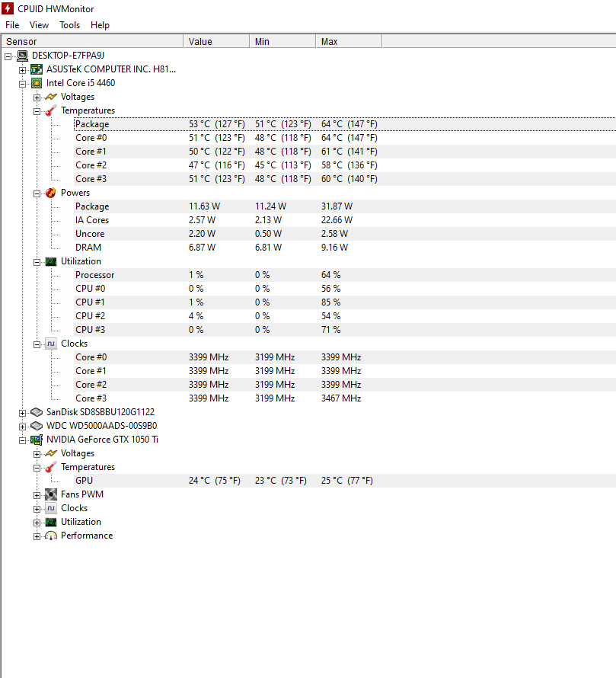Screen dimensions: 616x678
Task: Collapse the CPU Temperatures section
Action: point(37,111)
